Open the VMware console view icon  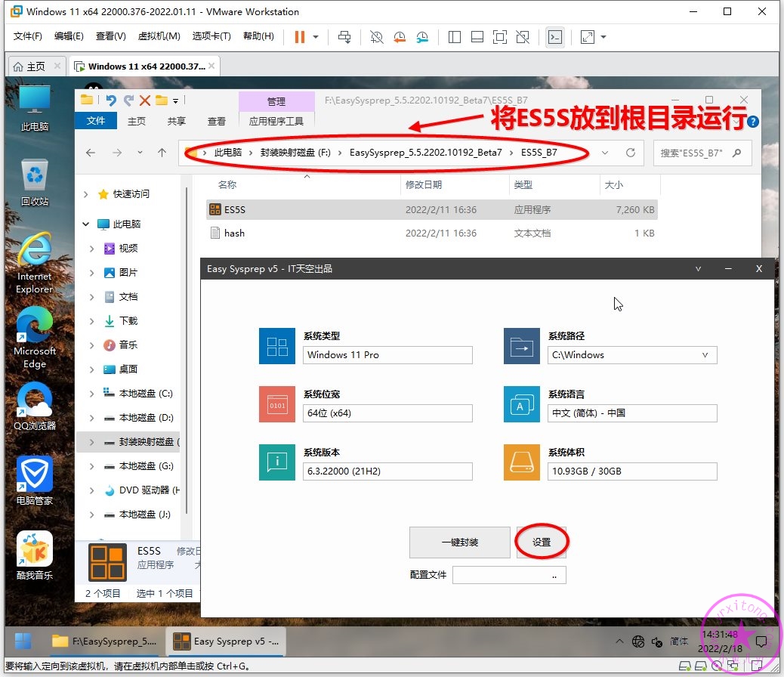(x=555, y=37)
